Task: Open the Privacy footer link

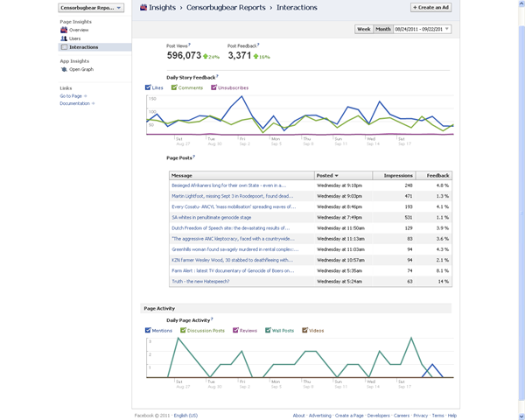Action: 421,416
